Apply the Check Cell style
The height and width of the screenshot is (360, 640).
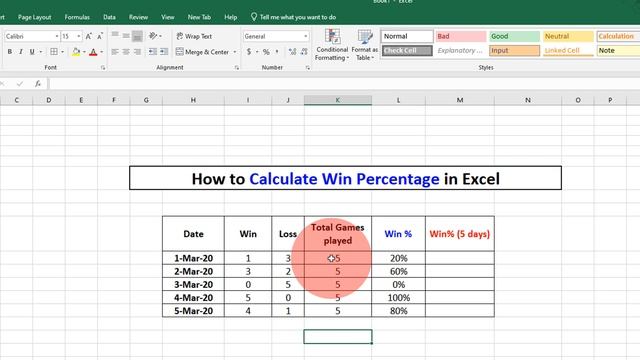[407, 51]
